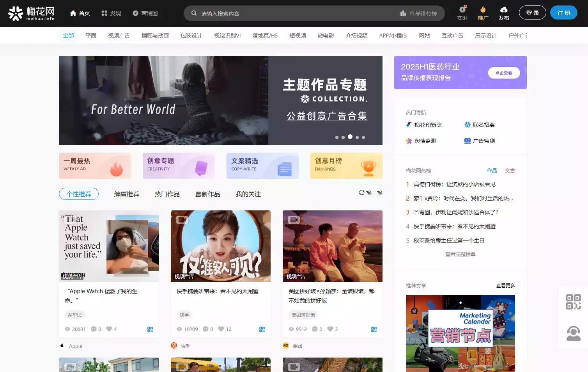Select the 视频广告 category tab
588x372 pixels.
(119, 36)
